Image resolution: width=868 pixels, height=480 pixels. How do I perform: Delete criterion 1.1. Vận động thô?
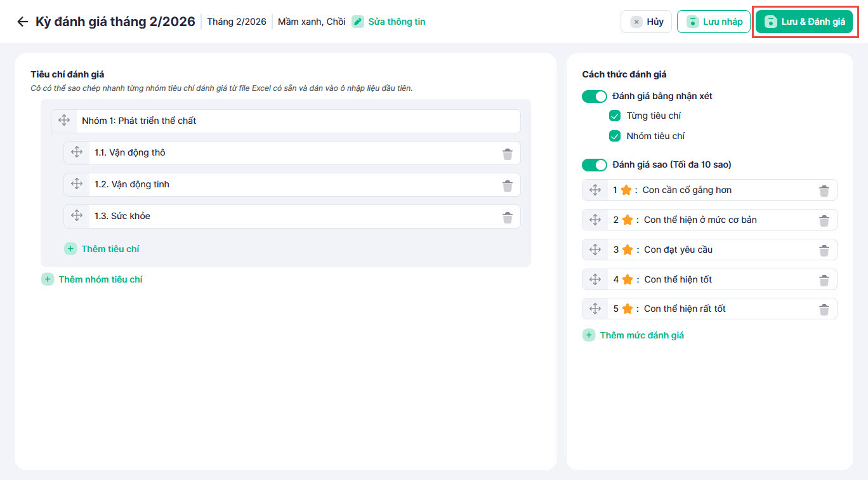(508, 154)
